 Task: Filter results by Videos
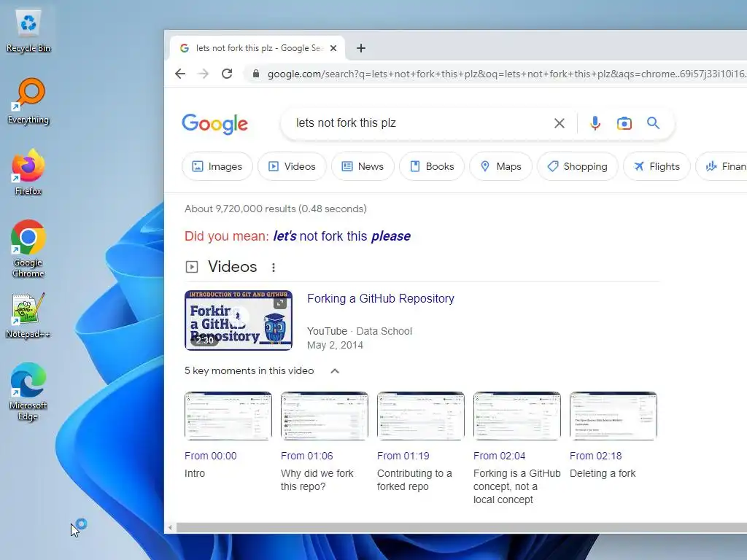pyautogui.click(x=292, y=166)
